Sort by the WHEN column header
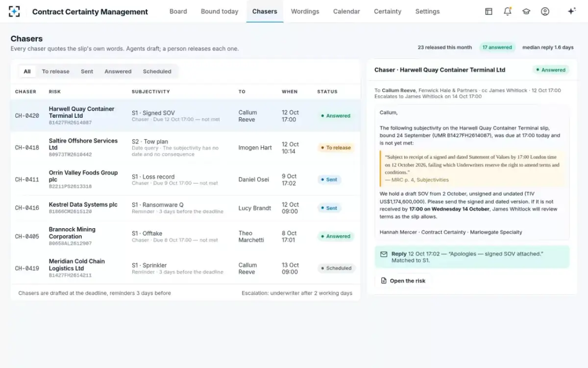Image resolution: width=588 pixels, height=368 pixels. click(x=290, y=92)
